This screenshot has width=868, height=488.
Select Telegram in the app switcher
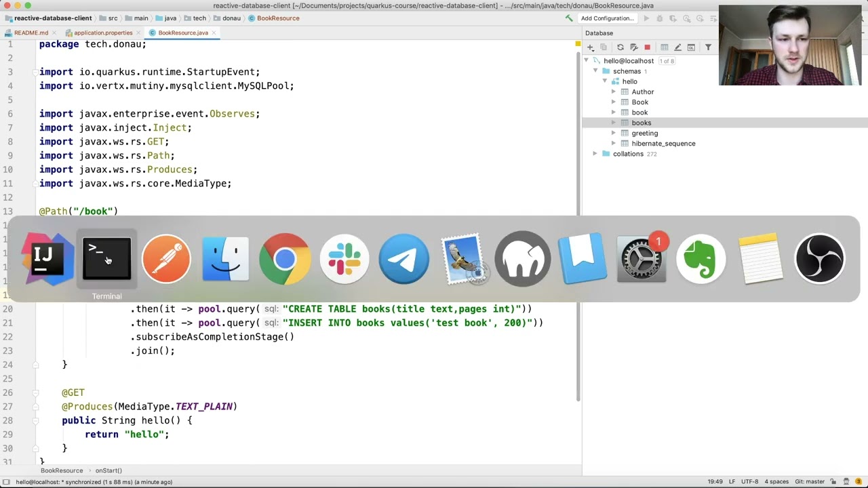(403, 258)
